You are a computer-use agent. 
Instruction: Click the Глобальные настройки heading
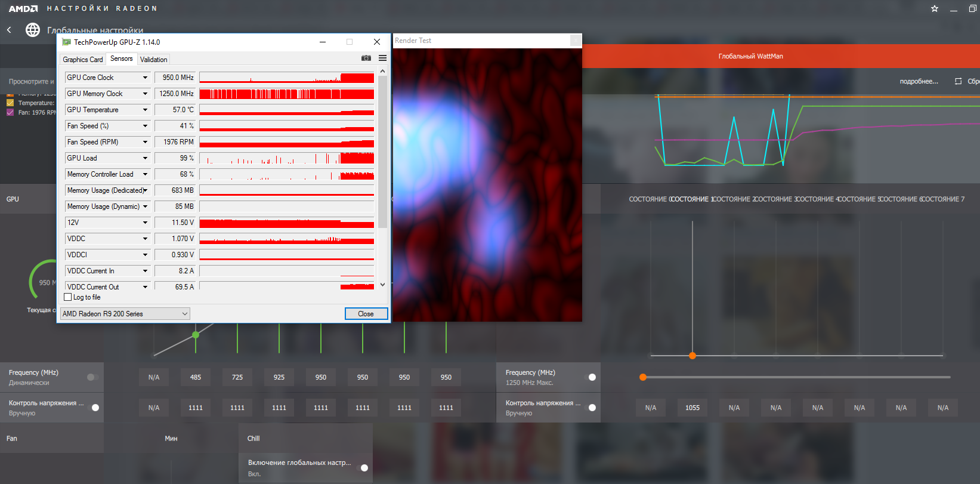[x=95, y=30]
